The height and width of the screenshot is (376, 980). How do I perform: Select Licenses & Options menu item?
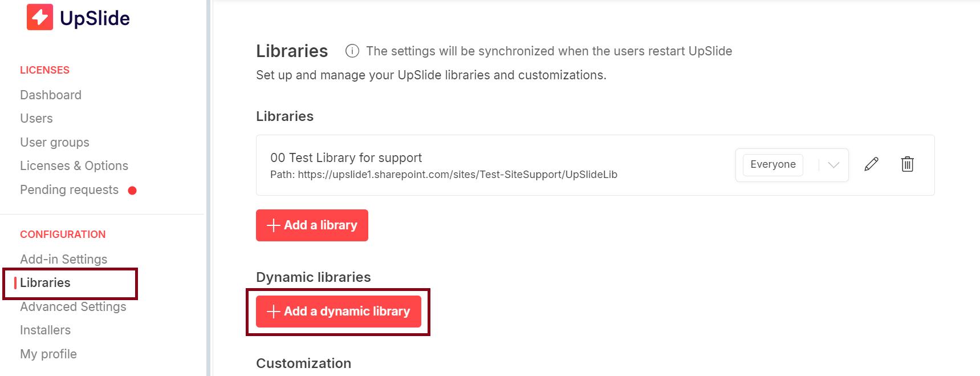click(x=74, y=165)
